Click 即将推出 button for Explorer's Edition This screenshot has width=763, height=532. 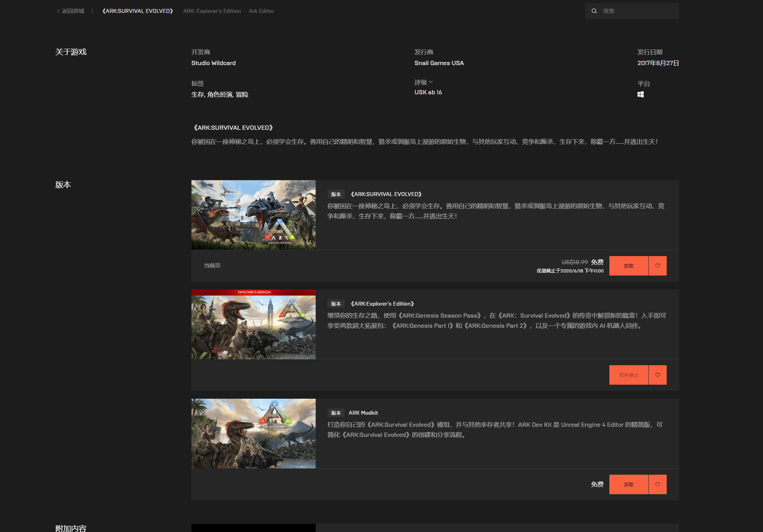(x=629, y=375)
